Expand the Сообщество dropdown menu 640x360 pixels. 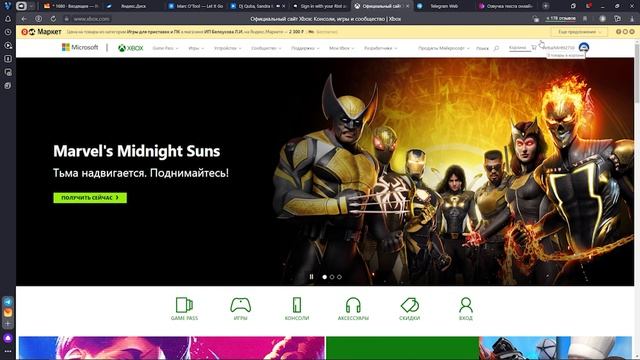point(266,48)
